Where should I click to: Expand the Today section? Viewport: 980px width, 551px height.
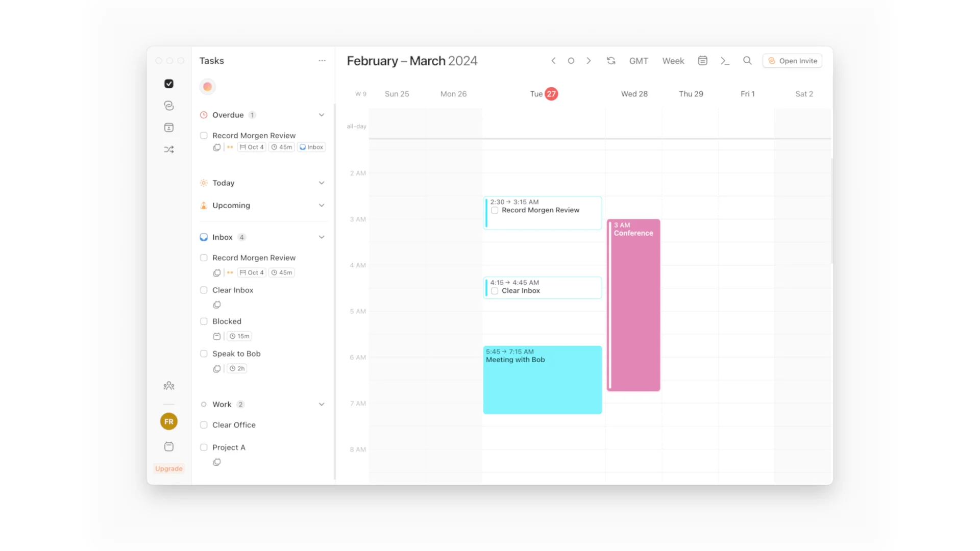(x=322, y=182)
